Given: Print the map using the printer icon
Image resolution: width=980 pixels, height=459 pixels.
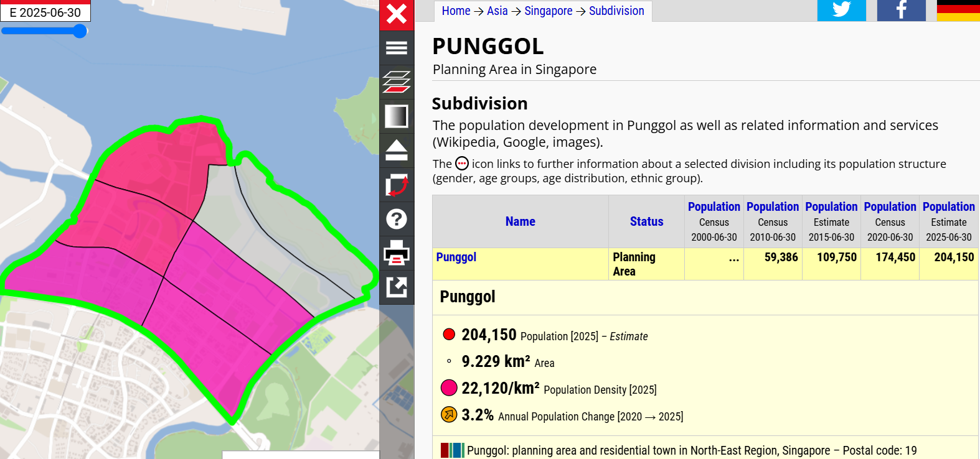Looking at the screenshot, I should [397, 253].
